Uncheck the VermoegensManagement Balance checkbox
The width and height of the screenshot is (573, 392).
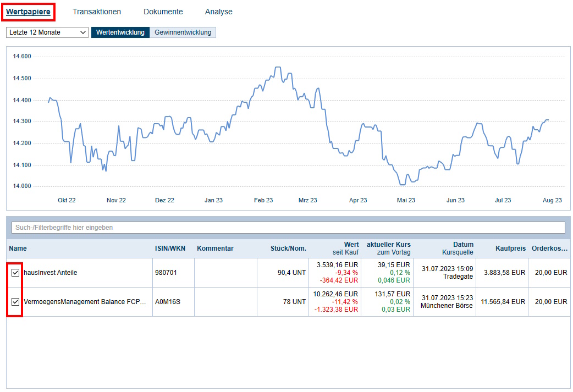tap(15, 302)
